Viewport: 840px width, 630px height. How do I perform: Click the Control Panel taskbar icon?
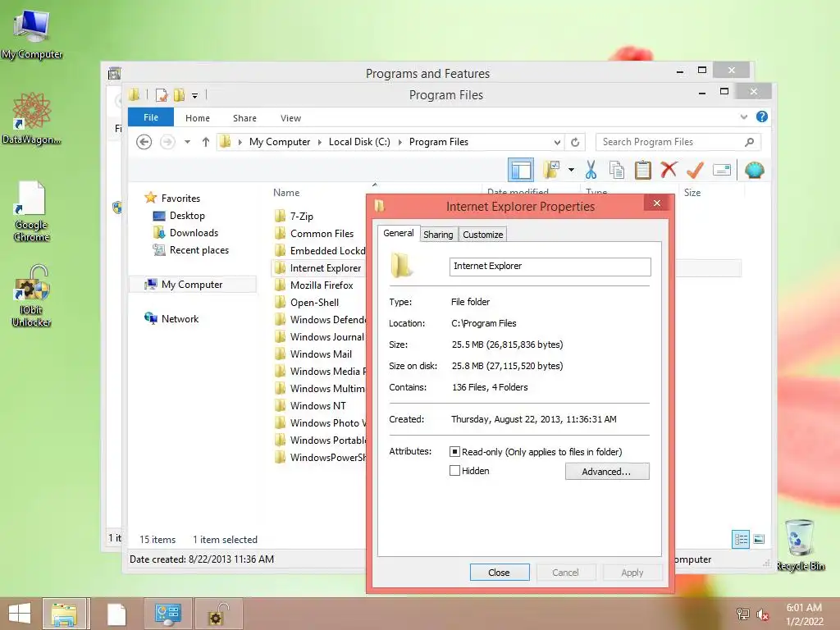167,614
